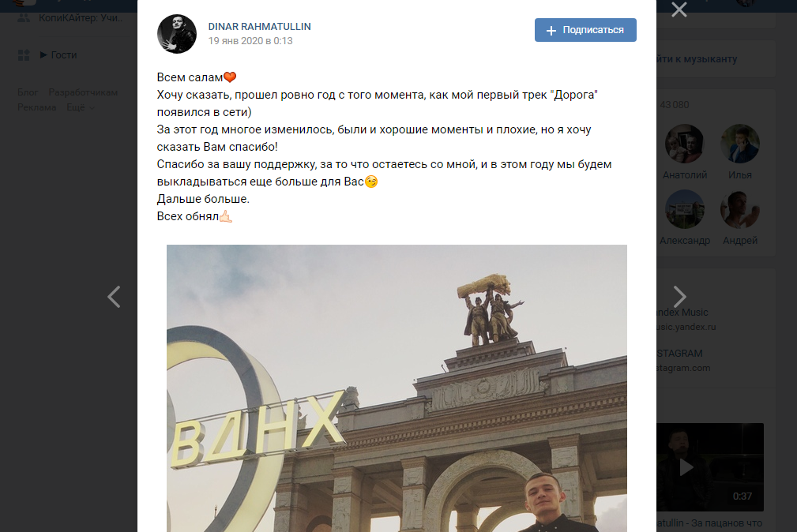Screen dimensions: 797x532
Task: Open the ВДНХ photo attached to post
Action: [397, 388]
